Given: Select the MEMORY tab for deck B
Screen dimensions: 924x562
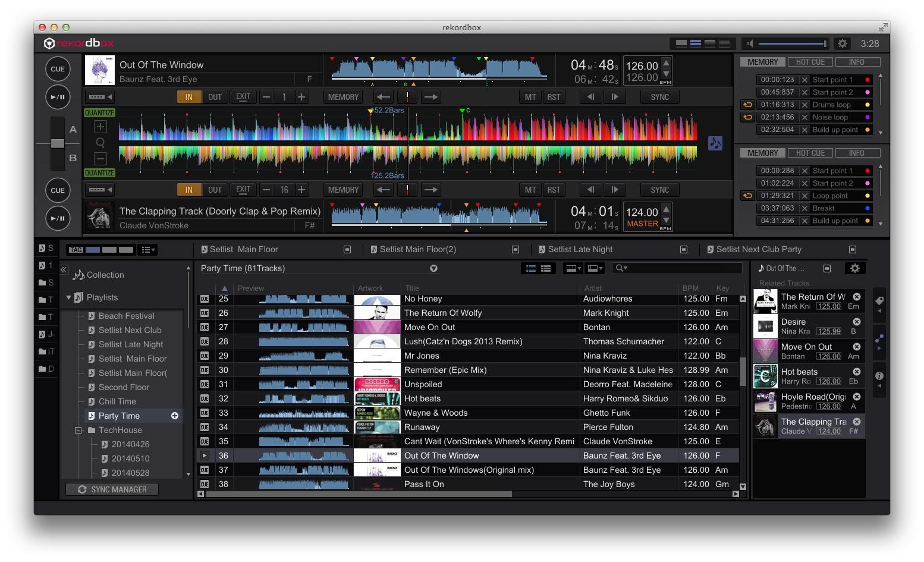Looking at the screenshot, I should point(763,153).
